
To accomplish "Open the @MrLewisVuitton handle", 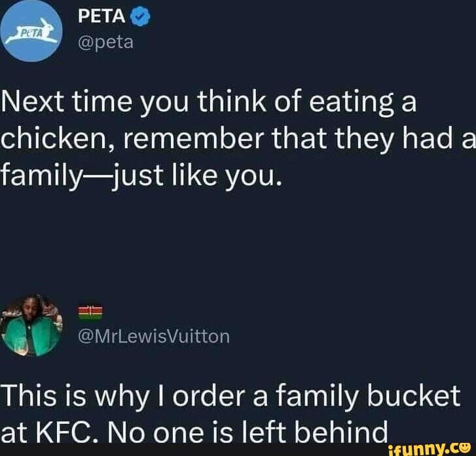I will [x=153, y=336].
